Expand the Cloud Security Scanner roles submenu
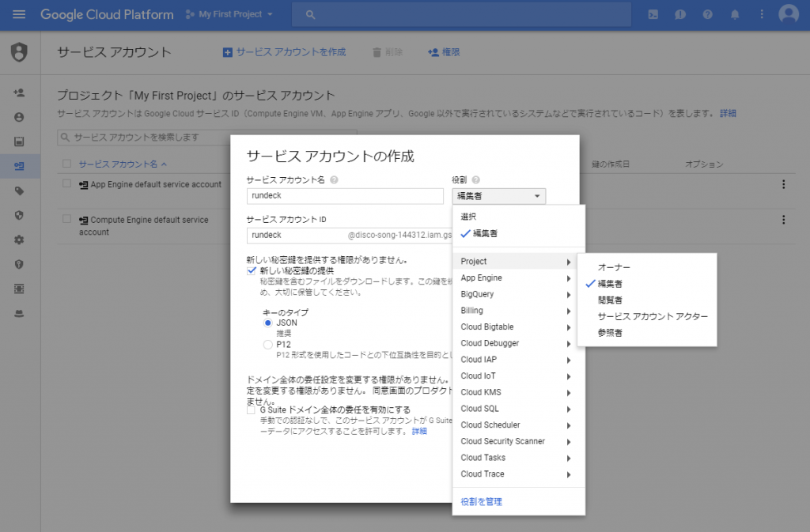Screen dimensions: 810x532 pos(519,441)
